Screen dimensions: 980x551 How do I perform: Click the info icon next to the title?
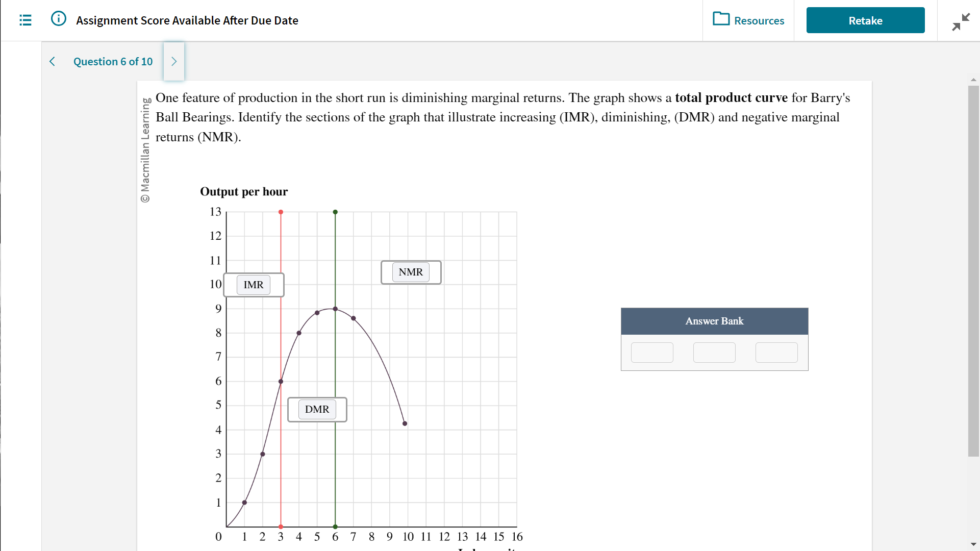coord(58,18)
